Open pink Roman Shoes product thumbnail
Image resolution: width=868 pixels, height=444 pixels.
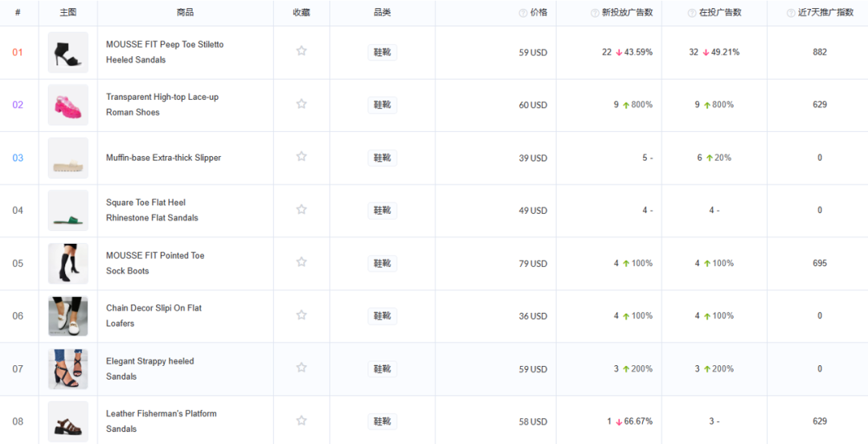68,105
